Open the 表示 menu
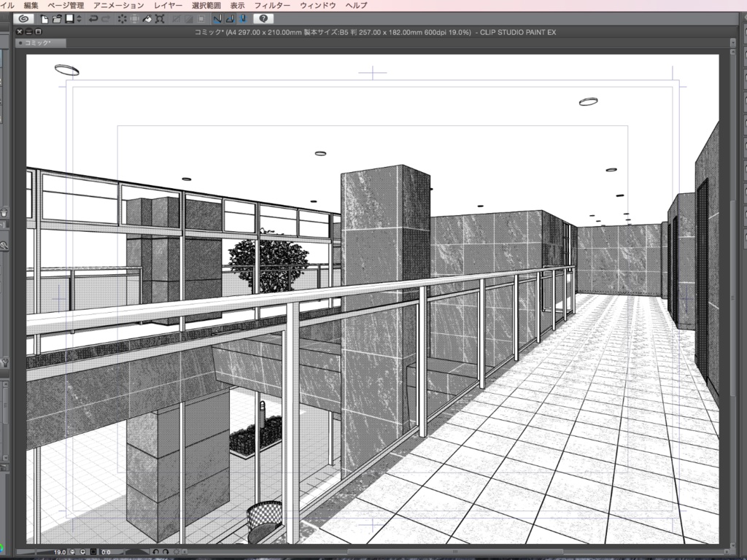The height and width of the screenshot is (560, 747). (x=237, y=4)
